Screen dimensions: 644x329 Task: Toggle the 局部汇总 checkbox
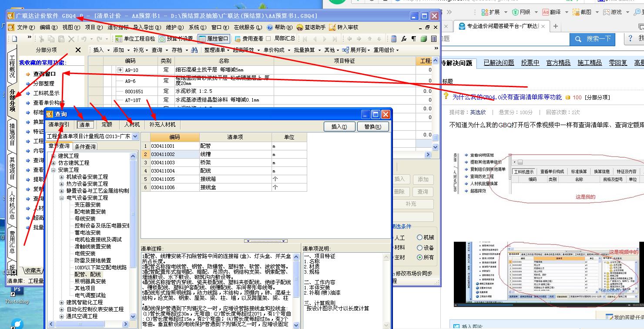tap(268, 39)
